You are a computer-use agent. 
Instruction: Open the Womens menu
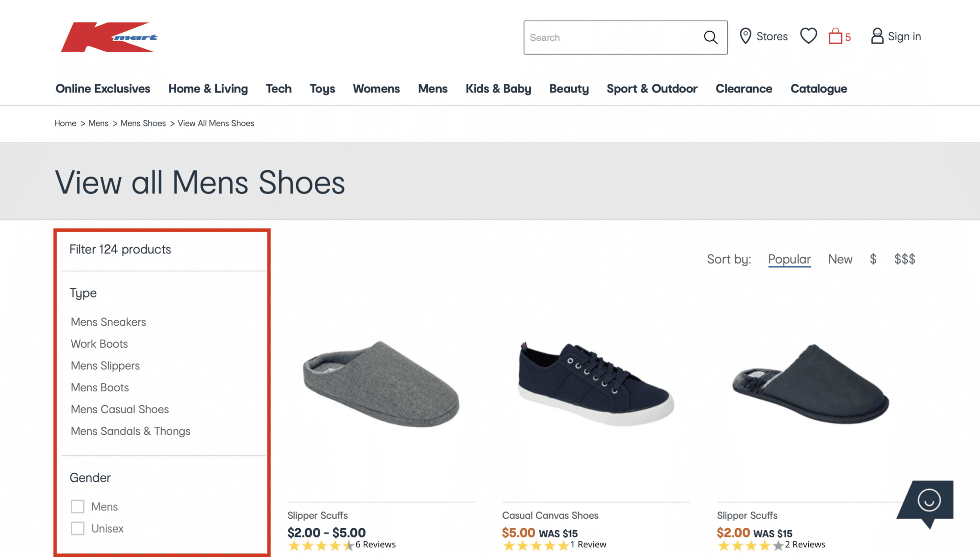coord(376,89)
